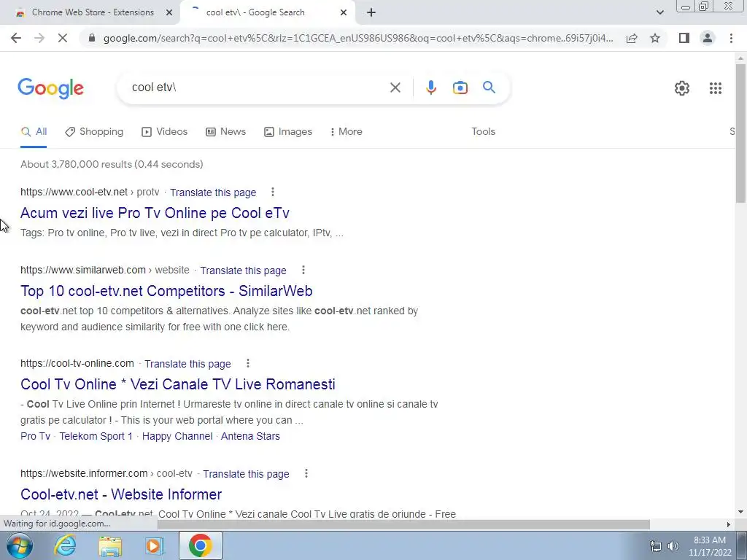This screenshot has height=560, width=747.
Task: Click the Chrome address bar URL
Action: coord(358,38)
